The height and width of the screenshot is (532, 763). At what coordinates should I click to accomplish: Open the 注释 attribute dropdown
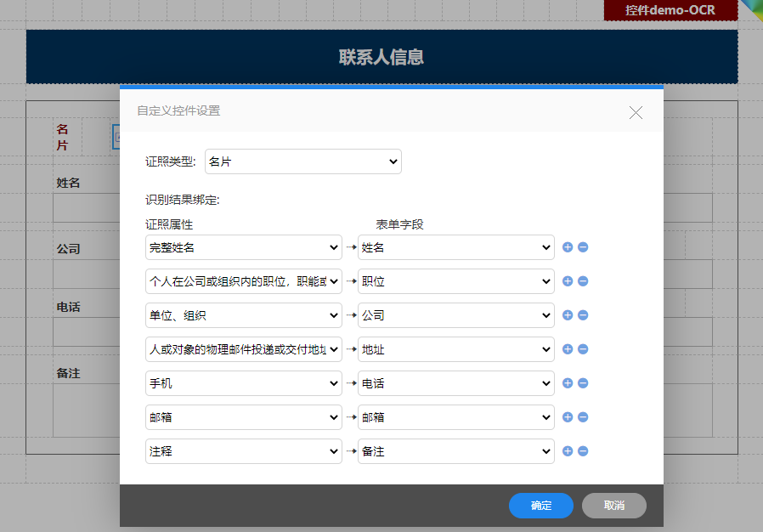pyautogui.click(x=244, y=451)
